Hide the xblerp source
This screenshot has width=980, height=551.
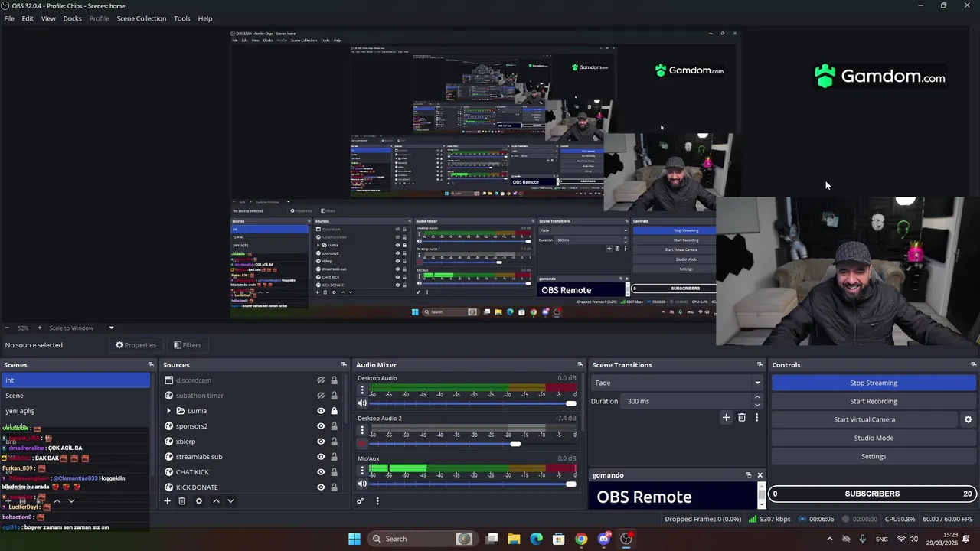(x=321, y=442)
